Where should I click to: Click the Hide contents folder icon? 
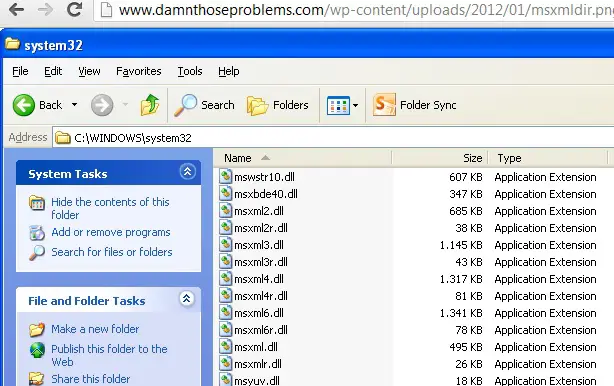click(x=37, y=203)
